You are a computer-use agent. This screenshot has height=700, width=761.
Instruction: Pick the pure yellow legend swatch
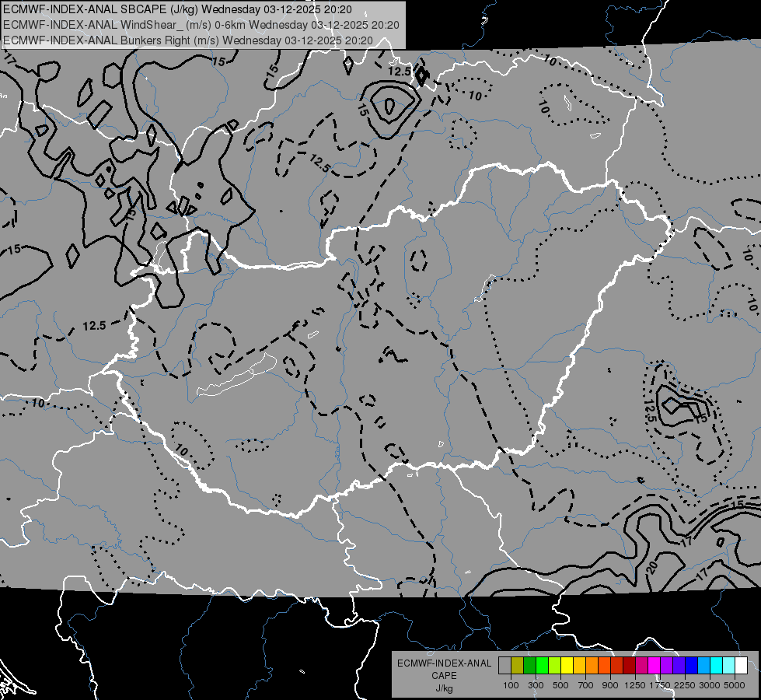(567, 665)
